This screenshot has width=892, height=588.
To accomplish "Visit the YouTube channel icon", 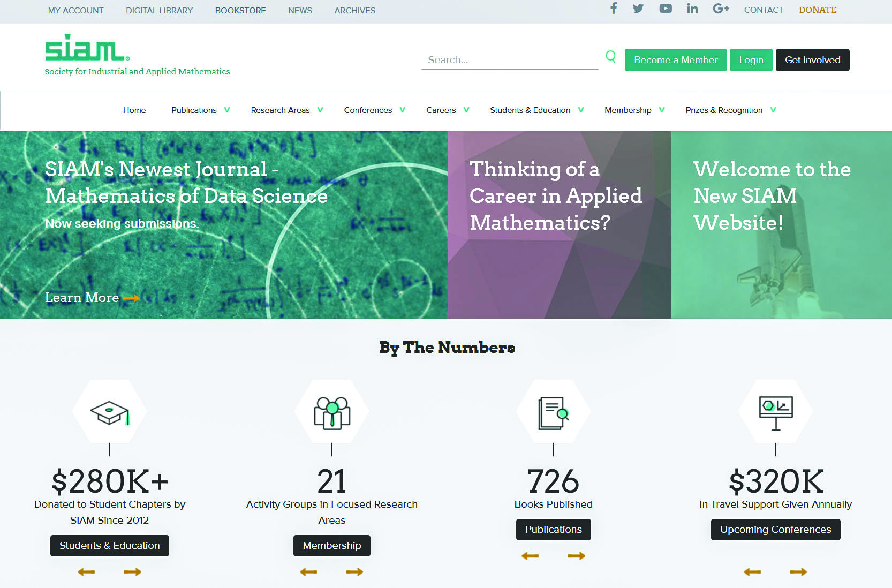I will coord(665,9).
